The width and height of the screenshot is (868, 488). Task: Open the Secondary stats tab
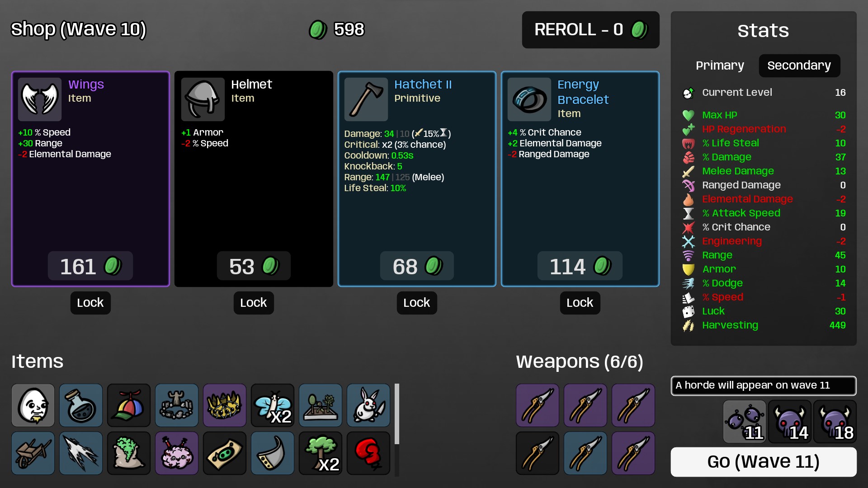pyautogui.click(x=799, y=66)
